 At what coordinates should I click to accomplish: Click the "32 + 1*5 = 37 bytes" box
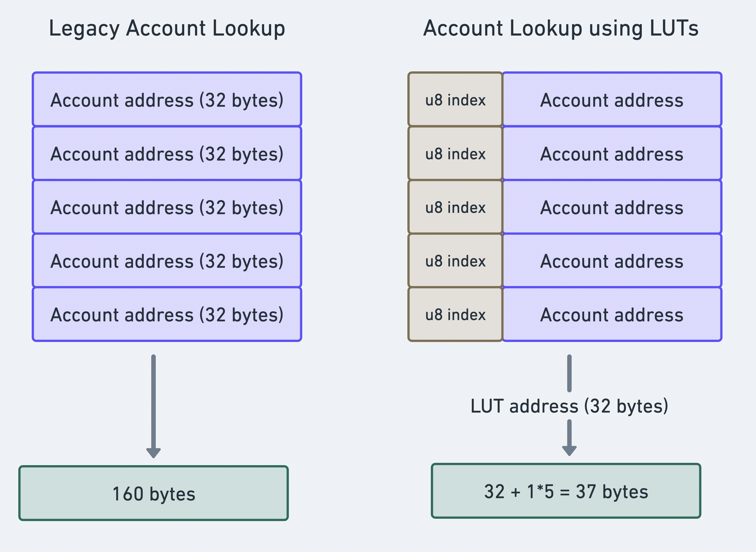pyautogui.click(x=566, y=491)
